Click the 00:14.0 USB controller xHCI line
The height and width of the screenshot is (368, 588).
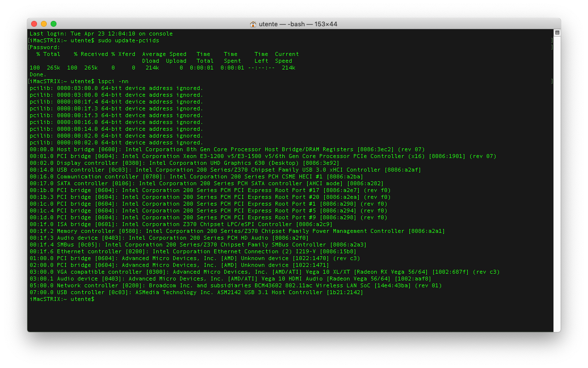pyautogui.click(x=225, y=170)
